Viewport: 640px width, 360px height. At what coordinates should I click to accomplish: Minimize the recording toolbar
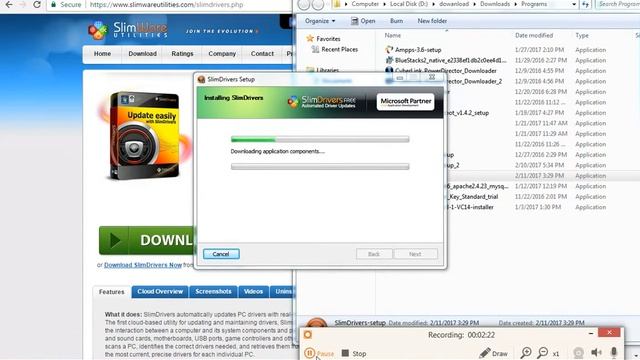coord(591,333)
